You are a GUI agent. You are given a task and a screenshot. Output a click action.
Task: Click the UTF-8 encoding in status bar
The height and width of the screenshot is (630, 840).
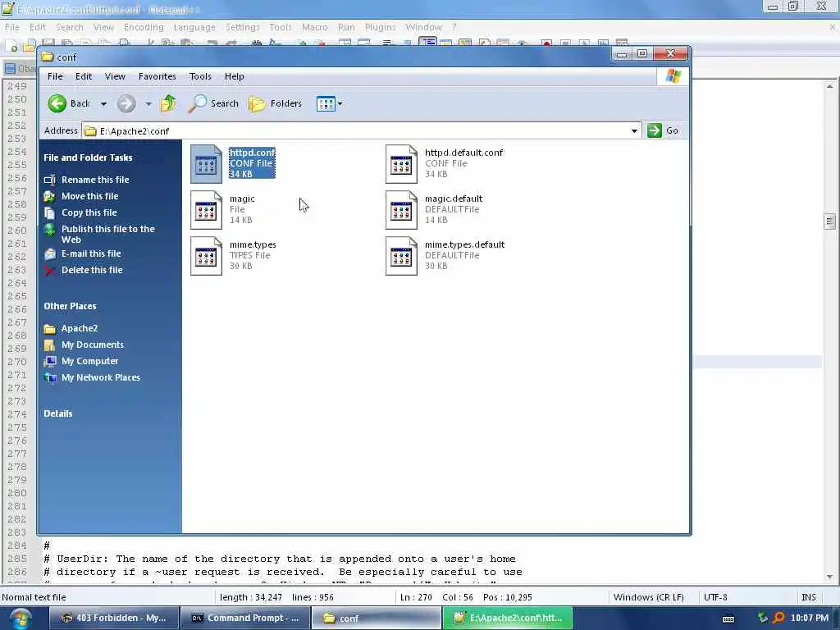click(x=715, y=597)
